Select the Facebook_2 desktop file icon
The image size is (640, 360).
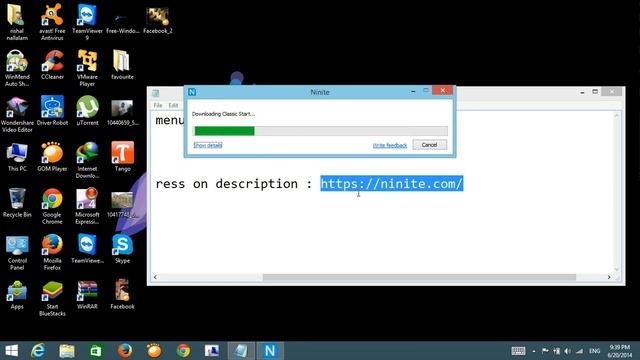coord(158,20)
